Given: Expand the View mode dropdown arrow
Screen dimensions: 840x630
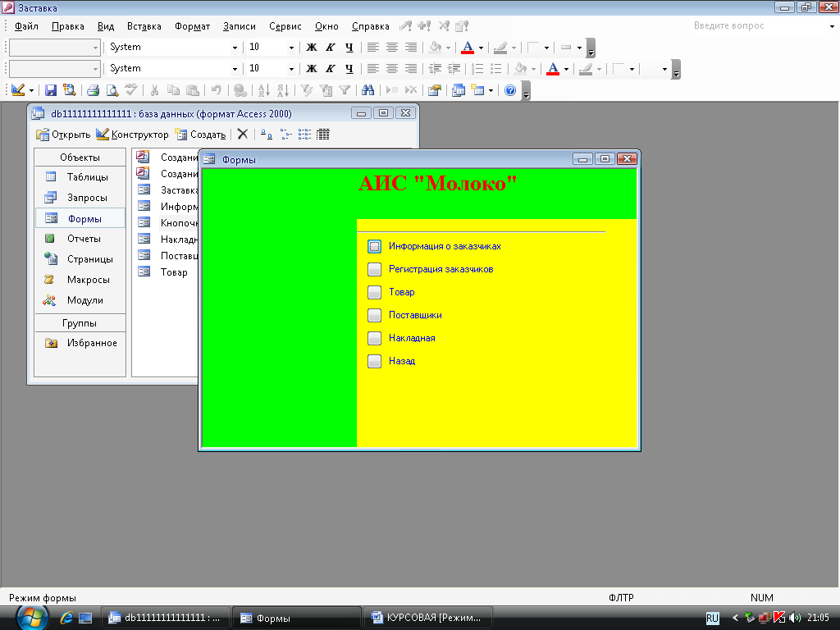Looking at the screenshot, I should [x=31, y=90].
